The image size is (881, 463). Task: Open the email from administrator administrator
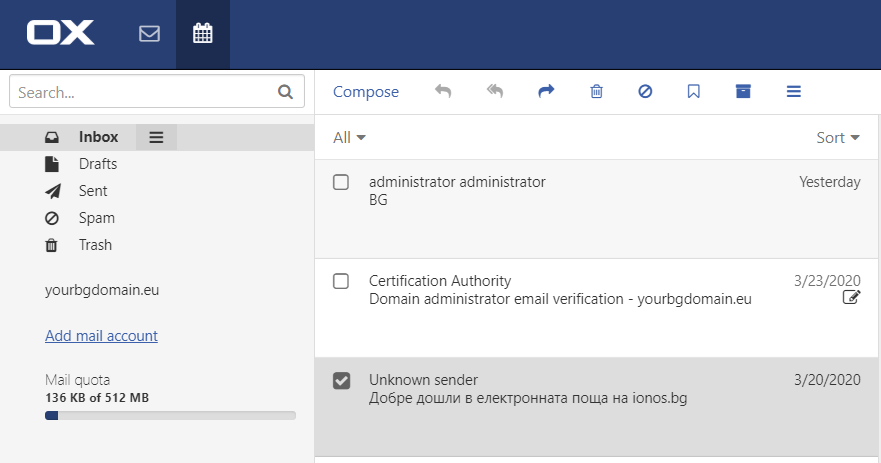click(x=596, y=209)
